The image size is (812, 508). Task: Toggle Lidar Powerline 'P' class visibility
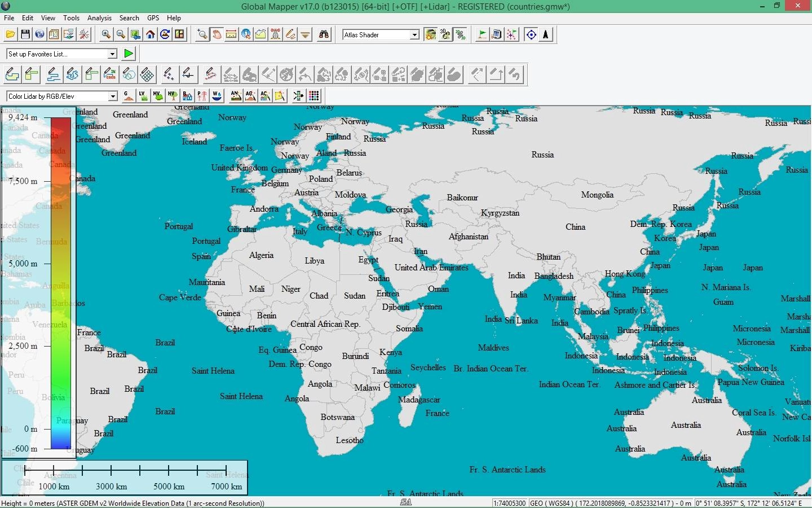point(202,96)
